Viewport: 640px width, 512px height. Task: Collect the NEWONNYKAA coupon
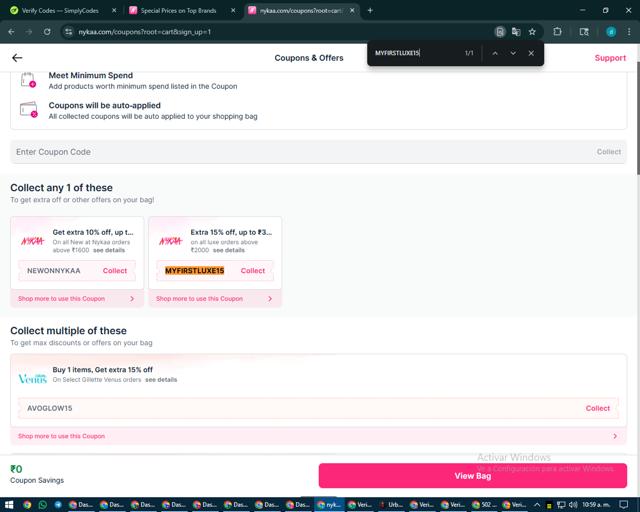click(x=115, y=271)
